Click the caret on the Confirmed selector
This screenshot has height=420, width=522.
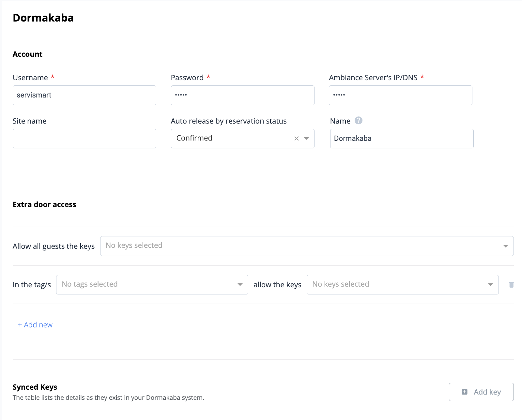click(x=306, y=139)
